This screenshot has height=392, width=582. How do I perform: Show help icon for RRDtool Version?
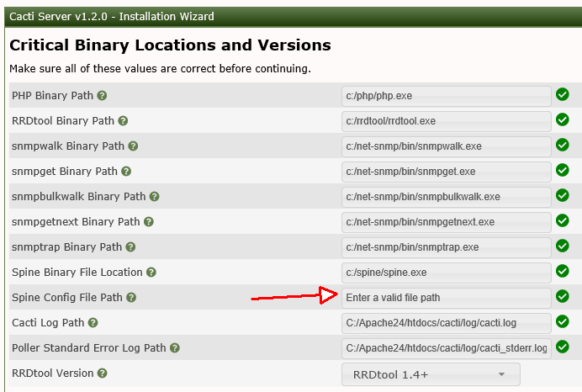[x=103, y=373]
